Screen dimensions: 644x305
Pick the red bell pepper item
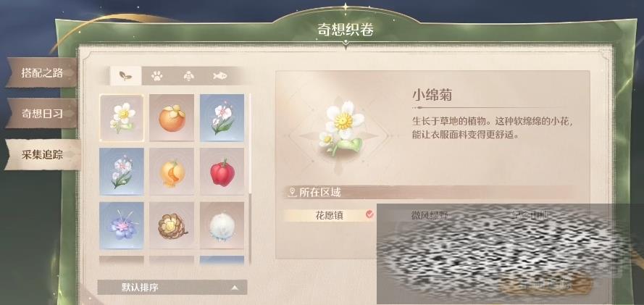tap(222, 172)
